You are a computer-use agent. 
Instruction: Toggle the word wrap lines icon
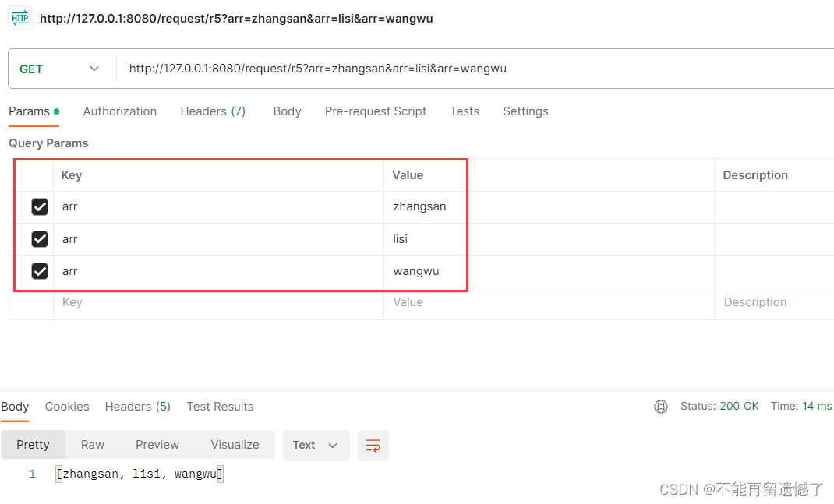coord(373,446)
